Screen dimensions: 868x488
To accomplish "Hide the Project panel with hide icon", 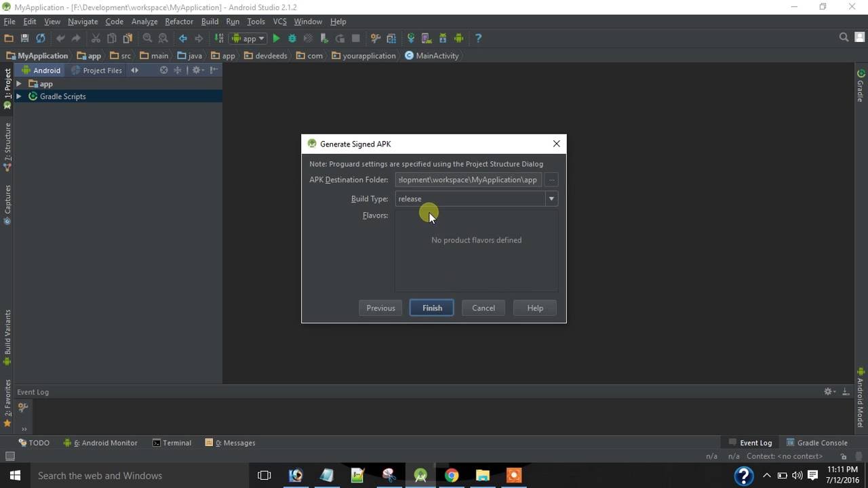I will pyautogui.click(x=214, y=70).
